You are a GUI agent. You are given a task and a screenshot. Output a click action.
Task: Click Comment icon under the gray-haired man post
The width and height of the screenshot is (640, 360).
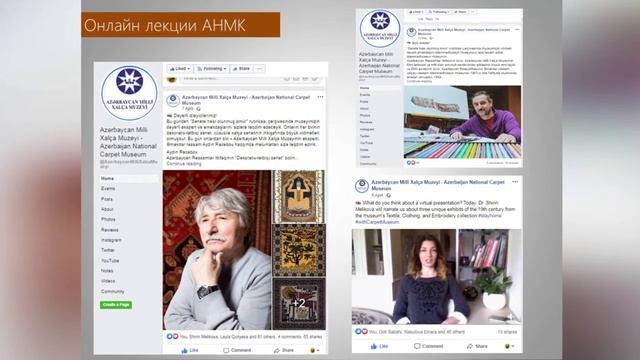click(x=226, y=351)
